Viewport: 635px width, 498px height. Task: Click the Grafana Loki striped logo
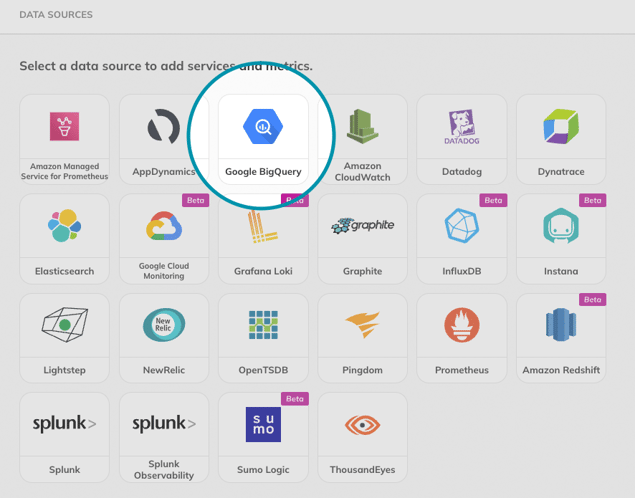[x=263, y=226]
